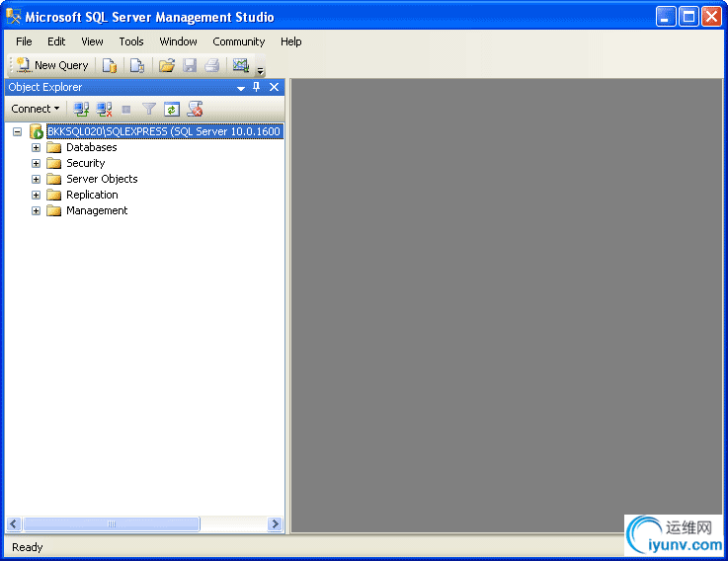Open the View menu
This screenshot has height=561, width=728.
pyautogui.click(x=92, y=41)
